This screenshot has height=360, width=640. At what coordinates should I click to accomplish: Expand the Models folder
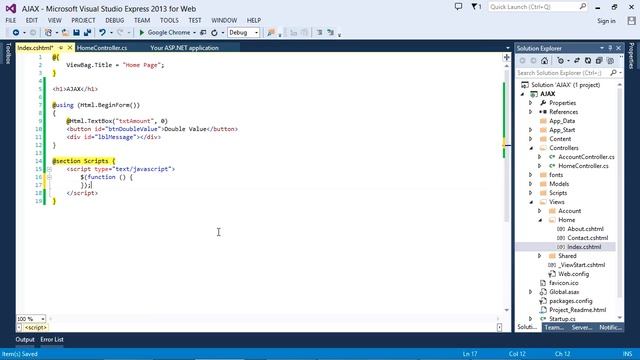[531, 184]
